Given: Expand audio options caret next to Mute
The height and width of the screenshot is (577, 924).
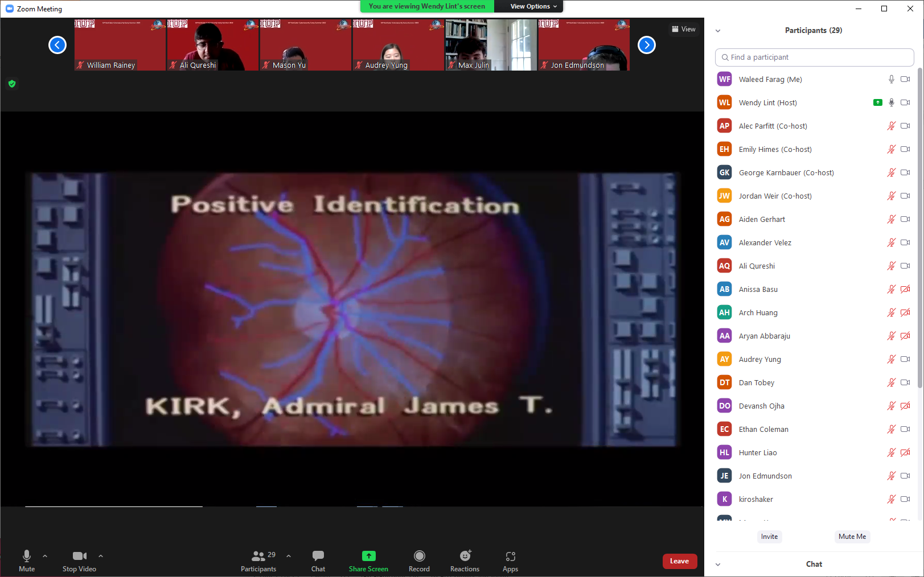Looking at the screenshot, I should 45,556.
